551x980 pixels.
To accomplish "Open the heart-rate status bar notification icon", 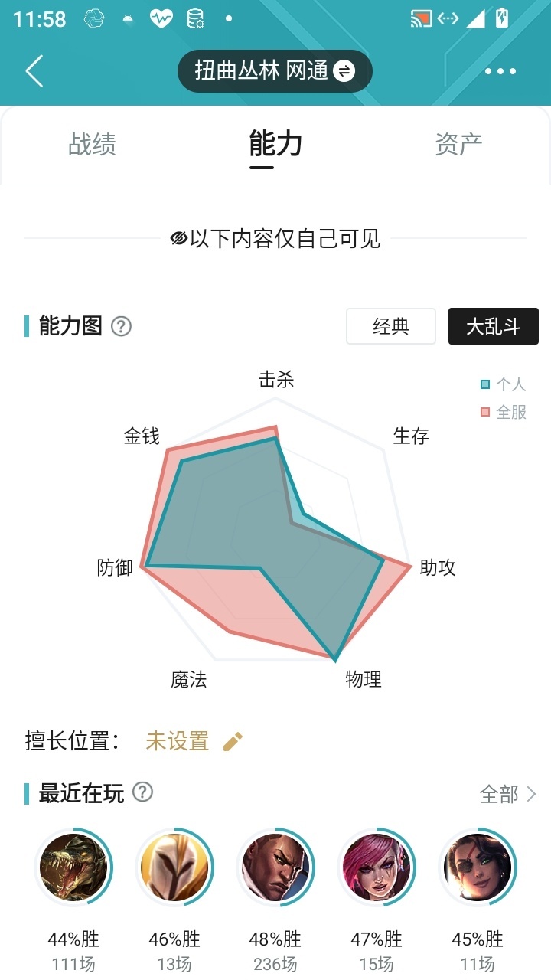I will tap(161, 18).
